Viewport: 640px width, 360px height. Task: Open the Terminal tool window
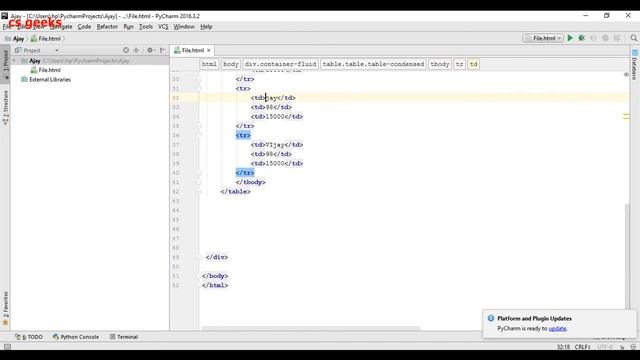tap(124, 337)
